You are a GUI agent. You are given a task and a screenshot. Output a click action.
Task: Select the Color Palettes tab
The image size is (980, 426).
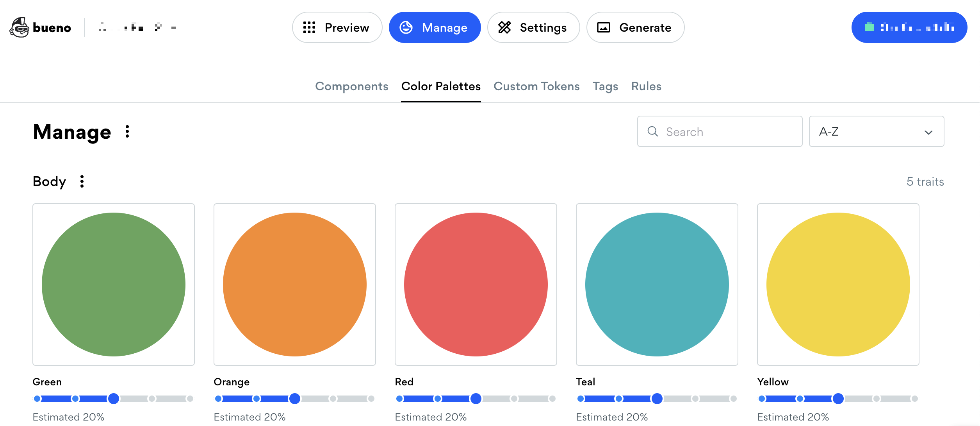(x=440, y=86)
